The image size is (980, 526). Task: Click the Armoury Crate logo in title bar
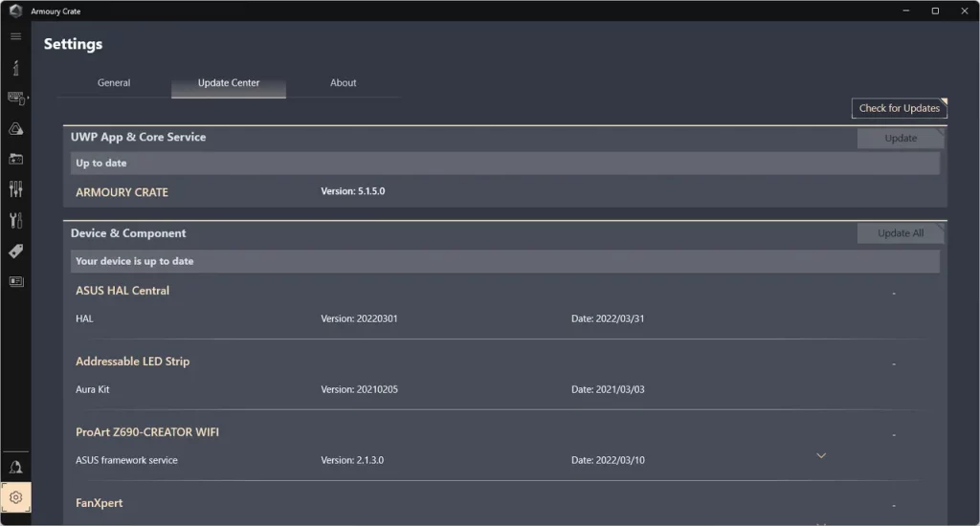coord(15,11)
